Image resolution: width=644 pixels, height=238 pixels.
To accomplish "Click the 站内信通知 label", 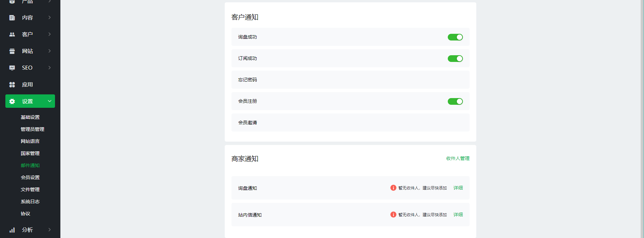I will (250, 215).
